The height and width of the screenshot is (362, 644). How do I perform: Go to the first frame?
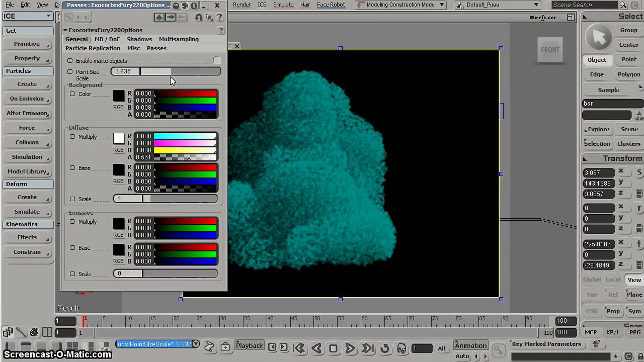(299, 348)
